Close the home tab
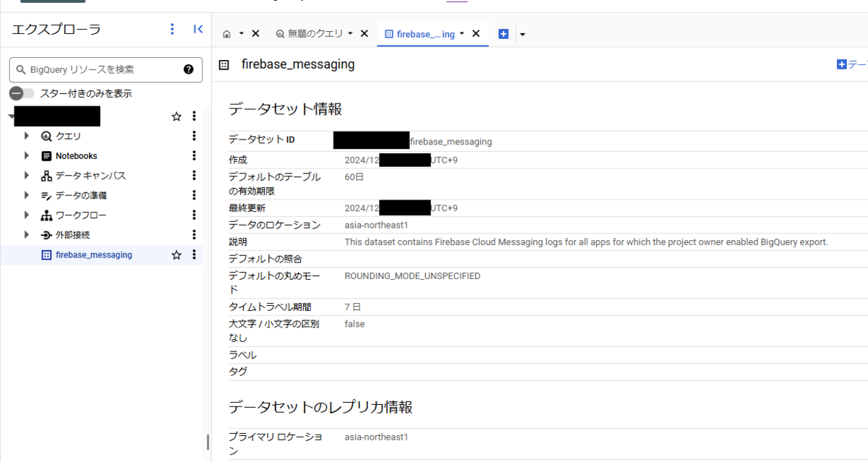The image size is (868, 462). coord(255,34)
